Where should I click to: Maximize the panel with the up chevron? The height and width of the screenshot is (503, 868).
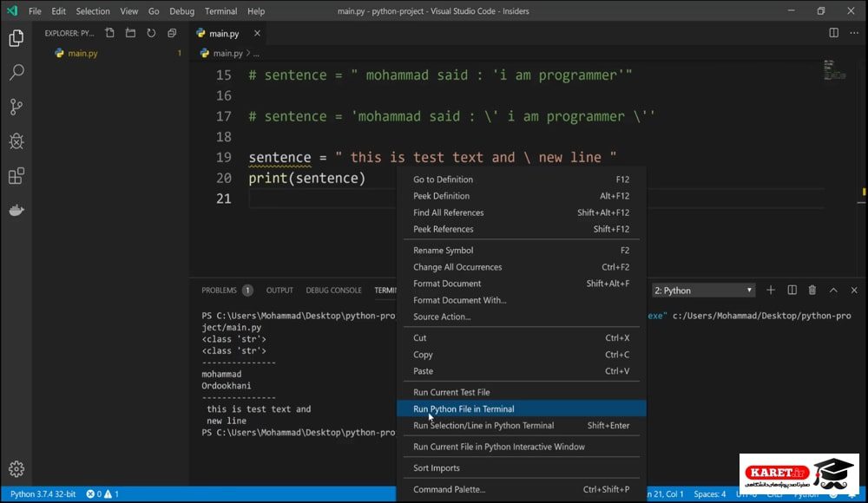[x=833, y=290]
